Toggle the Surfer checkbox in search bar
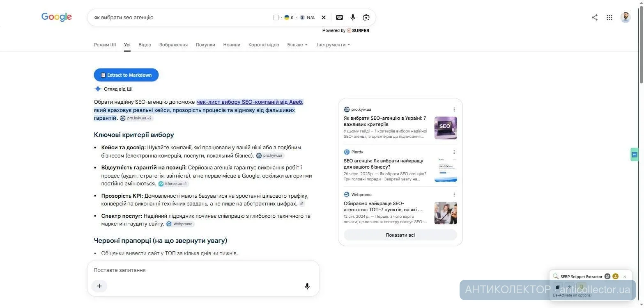The width and height of the screenshot is (644, 308). coord(276,17)
